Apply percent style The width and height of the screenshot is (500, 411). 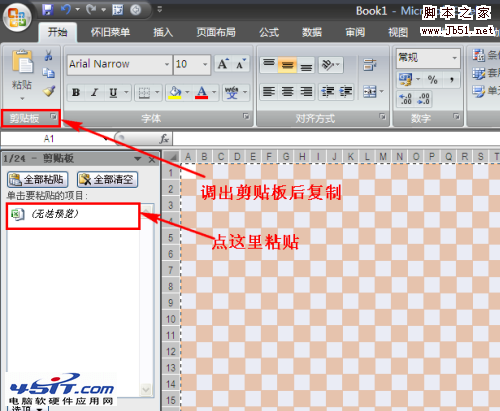[432, 80]
